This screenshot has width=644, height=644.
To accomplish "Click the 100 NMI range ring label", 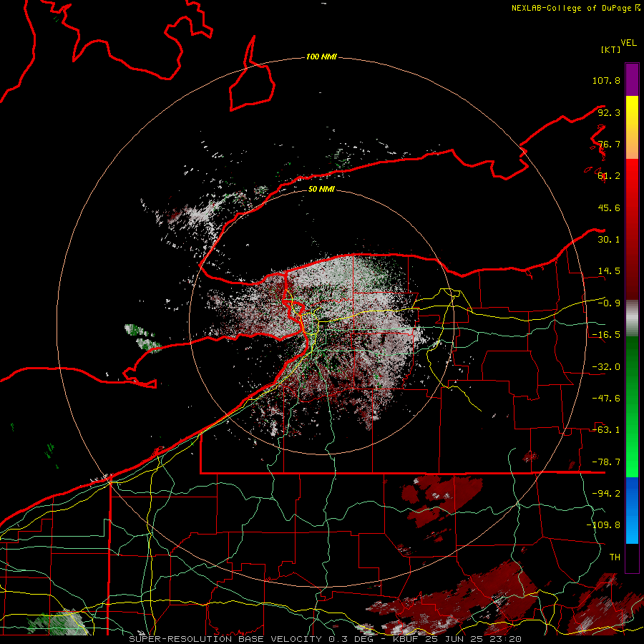I will click(x=321, y=57).
